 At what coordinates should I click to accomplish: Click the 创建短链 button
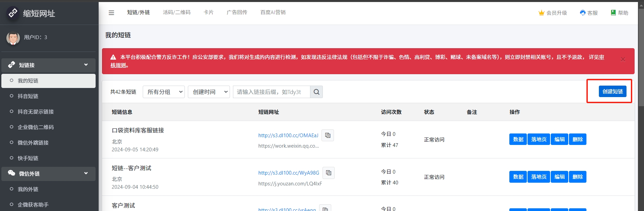pyautogui.click(x=612, y=91)
